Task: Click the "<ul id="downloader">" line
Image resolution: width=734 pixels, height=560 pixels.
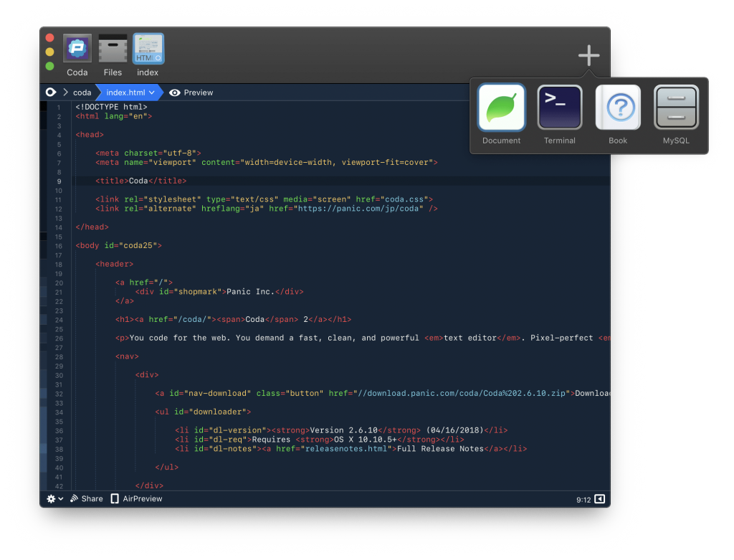Action: click(203, 412)
